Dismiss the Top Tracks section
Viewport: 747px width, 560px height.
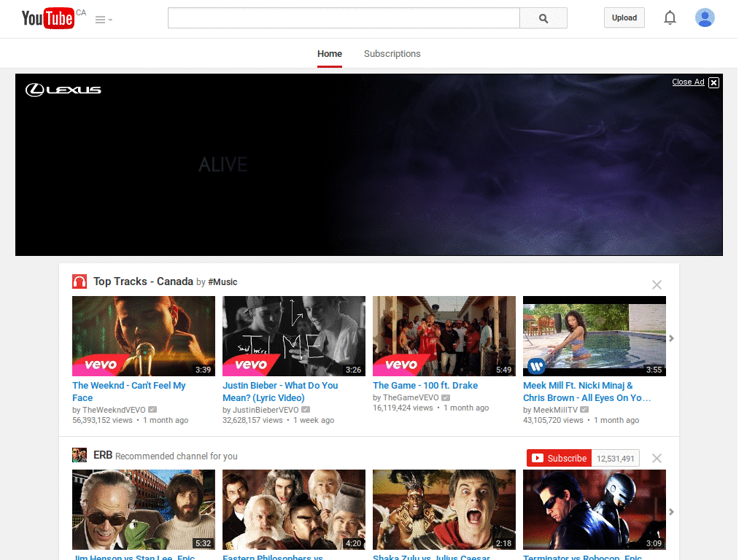pyautogui.click(x=657, y=285)
